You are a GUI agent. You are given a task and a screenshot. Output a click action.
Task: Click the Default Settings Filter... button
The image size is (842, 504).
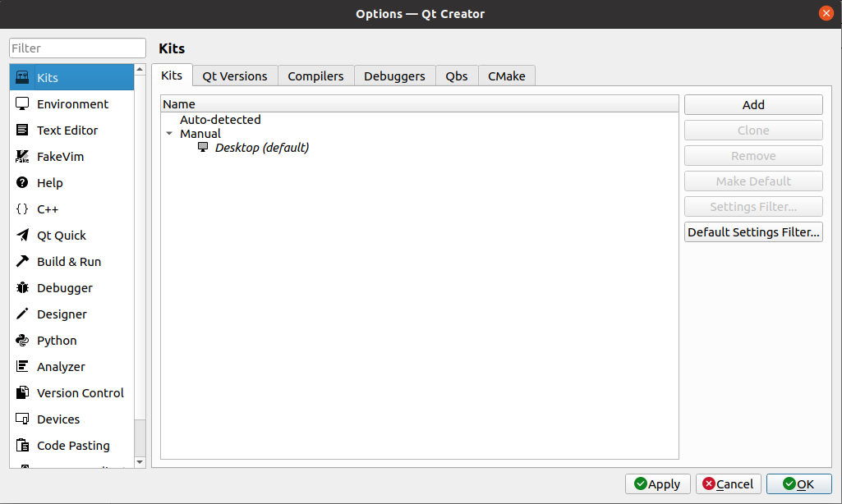coord(753,231)
